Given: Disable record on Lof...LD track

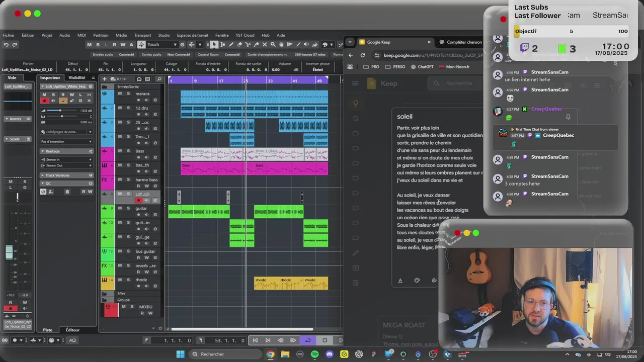Looking at the screenshot, I should tap(138, 201).
